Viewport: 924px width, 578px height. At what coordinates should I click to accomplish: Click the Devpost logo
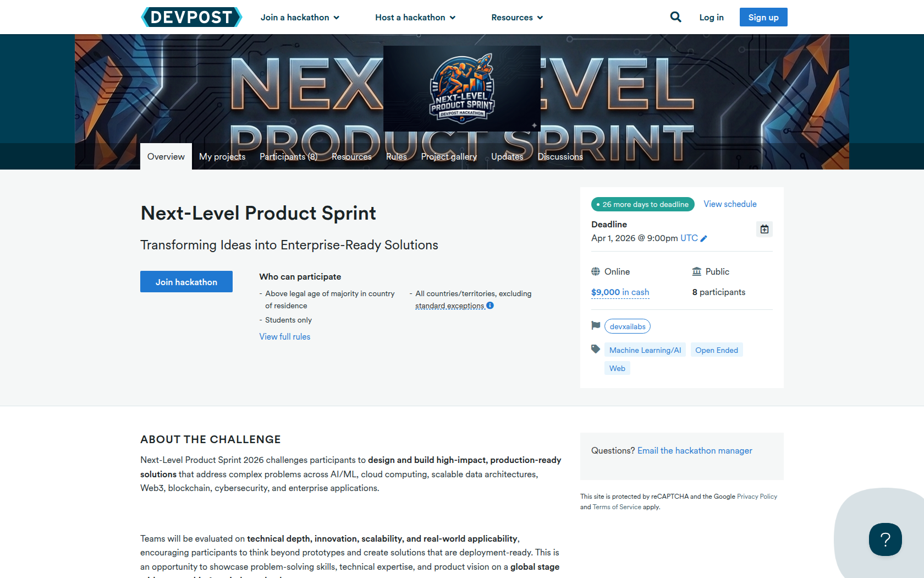191,17
